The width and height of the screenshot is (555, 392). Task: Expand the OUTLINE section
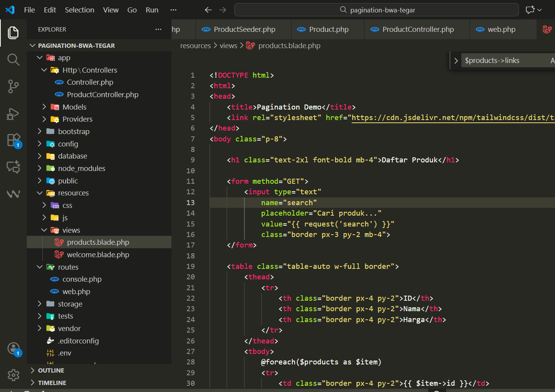51,371
